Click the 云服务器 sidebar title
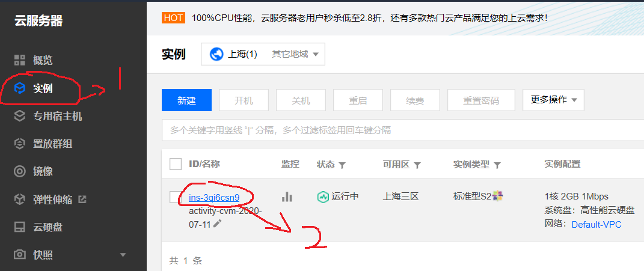This screenshot has height=271, width=644. pyautogui.click(x=38, y=20)
